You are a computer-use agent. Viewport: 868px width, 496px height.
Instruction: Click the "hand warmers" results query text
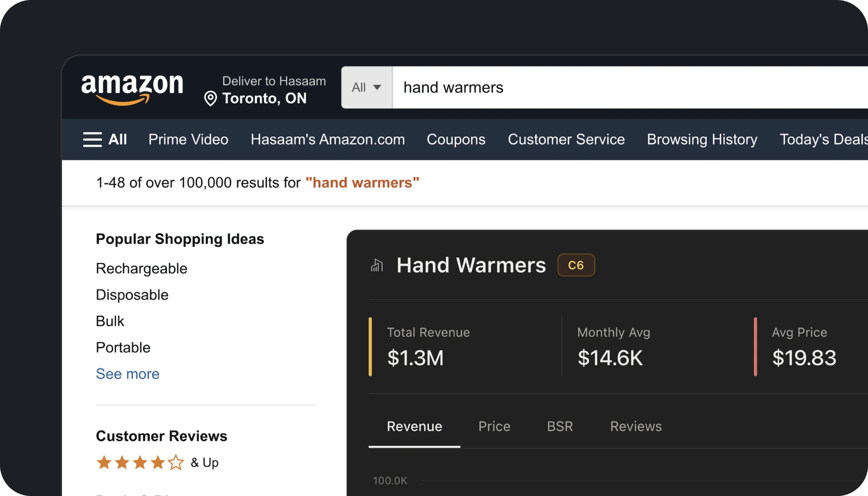point(362,183)
